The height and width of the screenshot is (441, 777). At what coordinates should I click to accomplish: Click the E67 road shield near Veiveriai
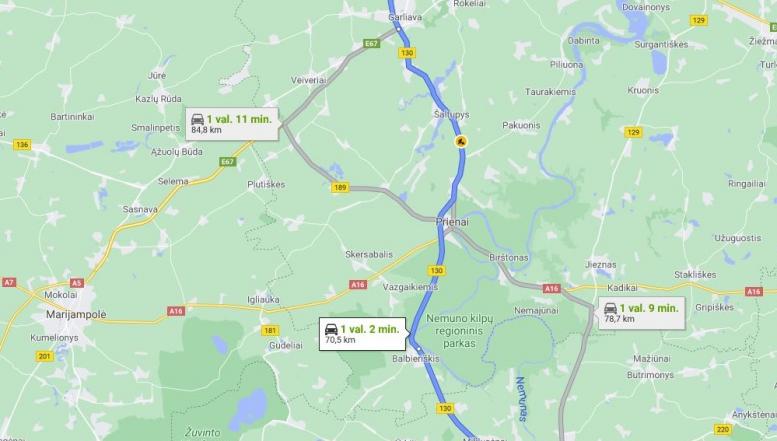tap(371, 44)
